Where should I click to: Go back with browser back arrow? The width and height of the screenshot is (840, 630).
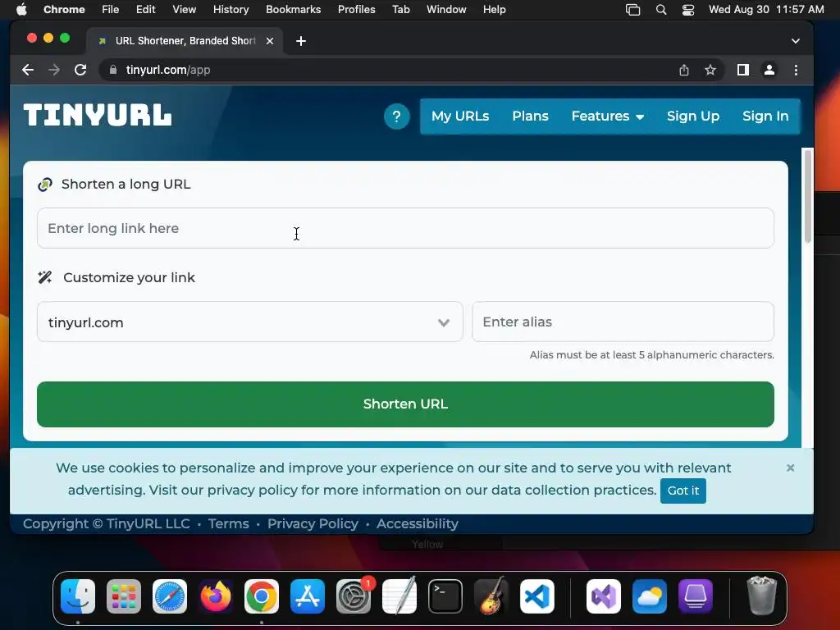28,70
